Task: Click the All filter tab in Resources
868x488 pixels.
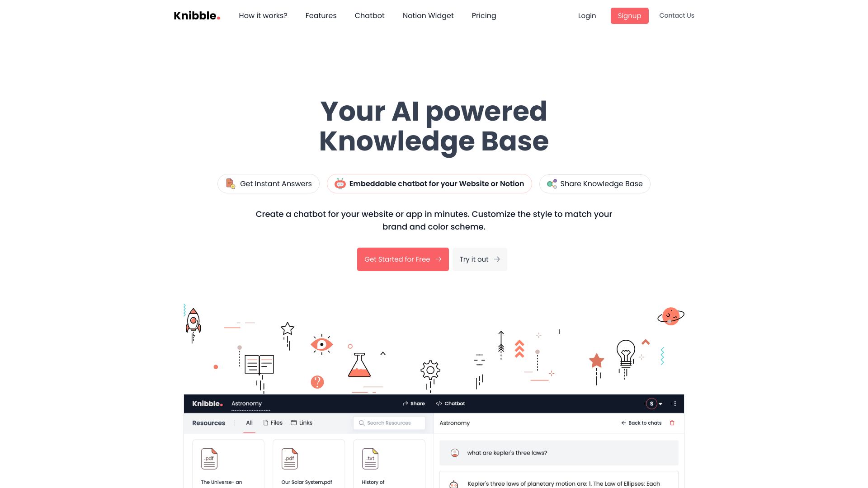Action: point(249,423)
